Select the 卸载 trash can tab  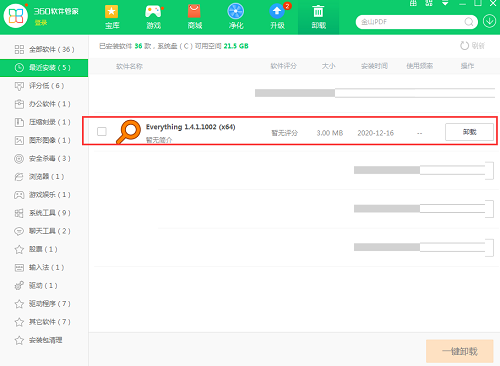pyautogui.click(x=318, y=17)
